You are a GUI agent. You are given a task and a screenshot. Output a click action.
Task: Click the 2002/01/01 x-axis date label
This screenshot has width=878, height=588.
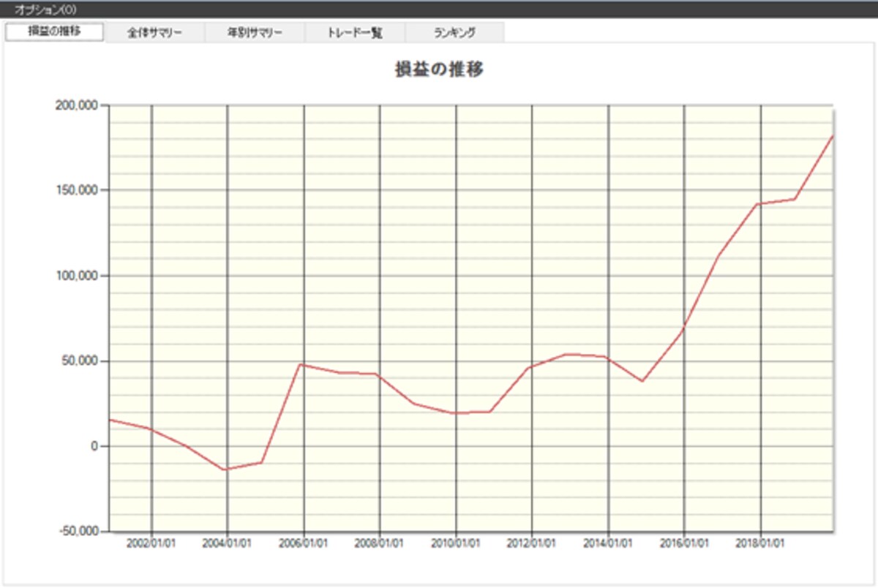point(151,543)
